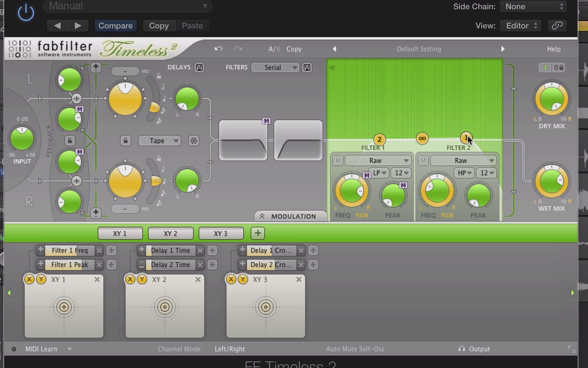Adjust the WET MIX knob
Image resolution: width=588 pixels, height=368 pixels.
click(551, 181)
